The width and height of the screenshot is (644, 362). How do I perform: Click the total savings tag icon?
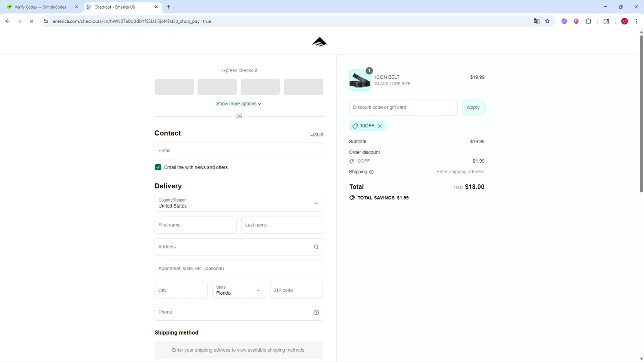352,198
